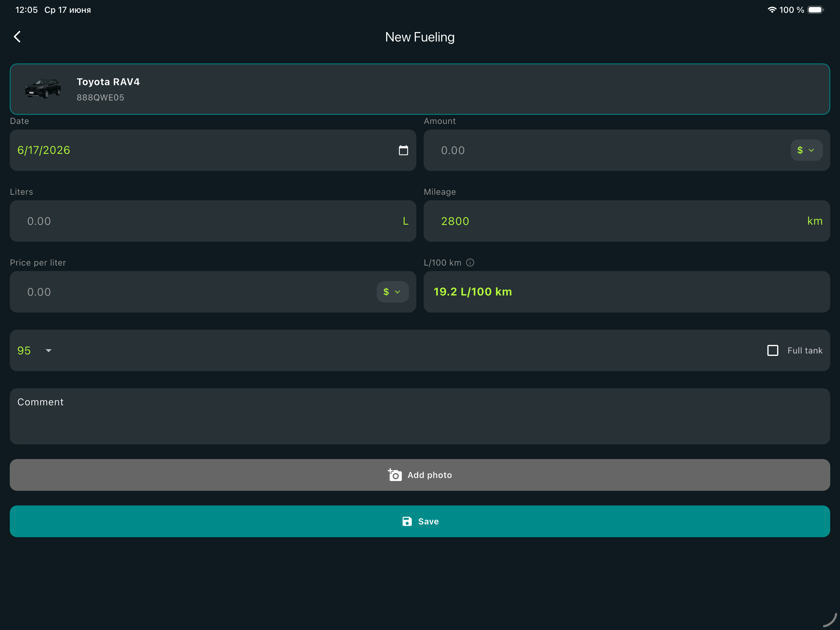Image resolution: width=840 pixels, height=630 pixels.
Task: Focus the Price per liter field
Action: tap(213, 292)
